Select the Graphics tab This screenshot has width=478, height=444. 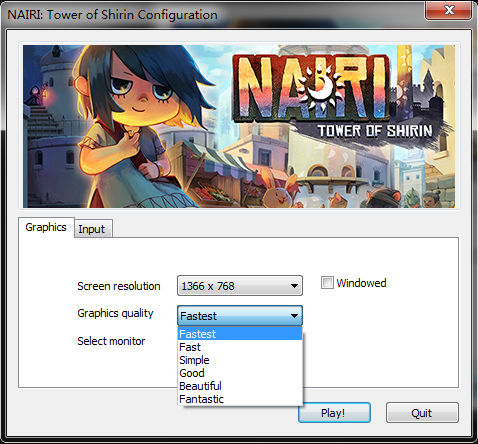coord(46,227)
